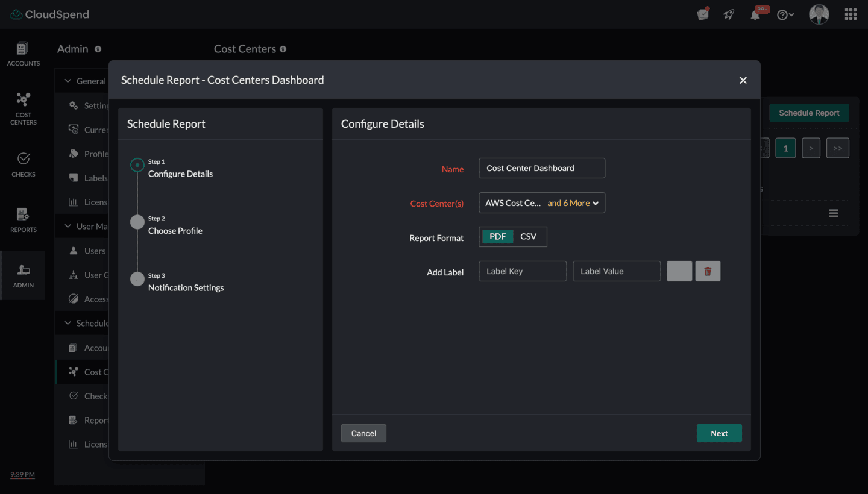
Task: Open the rocket What's New icon
Action: click(x=728, y=14)
